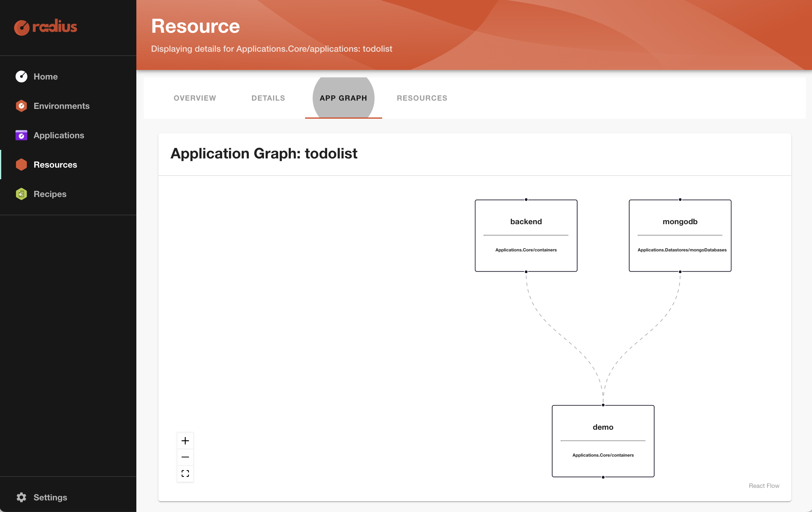The width and height of the screenshot is (812, 512).
Task: Click the Environments hexagon icon
Action: coord(21,106)
